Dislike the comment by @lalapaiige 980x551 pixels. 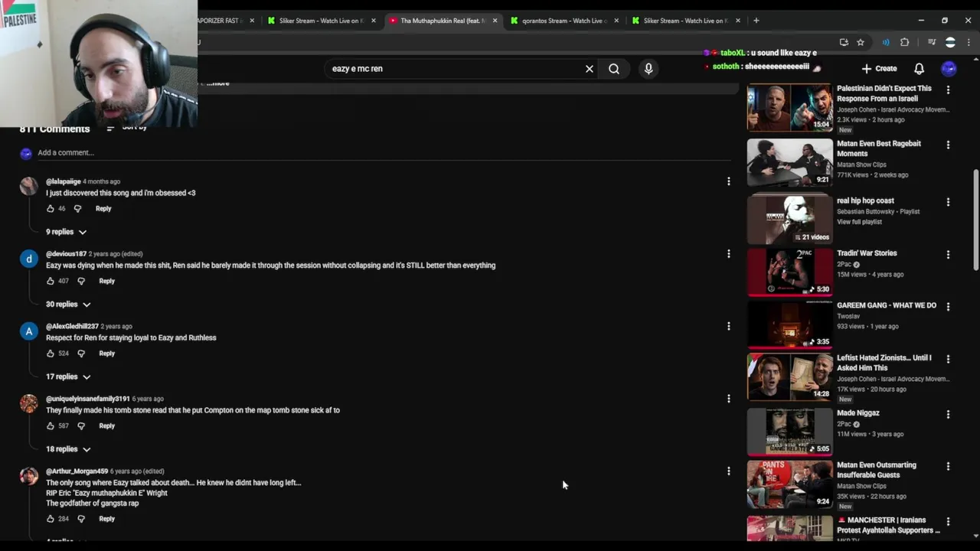[x=77, y=208]
